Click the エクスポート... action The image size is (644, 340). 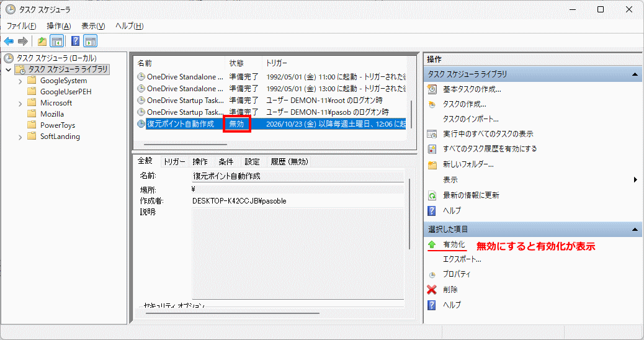pyautogui.click(x=462, y=259)
